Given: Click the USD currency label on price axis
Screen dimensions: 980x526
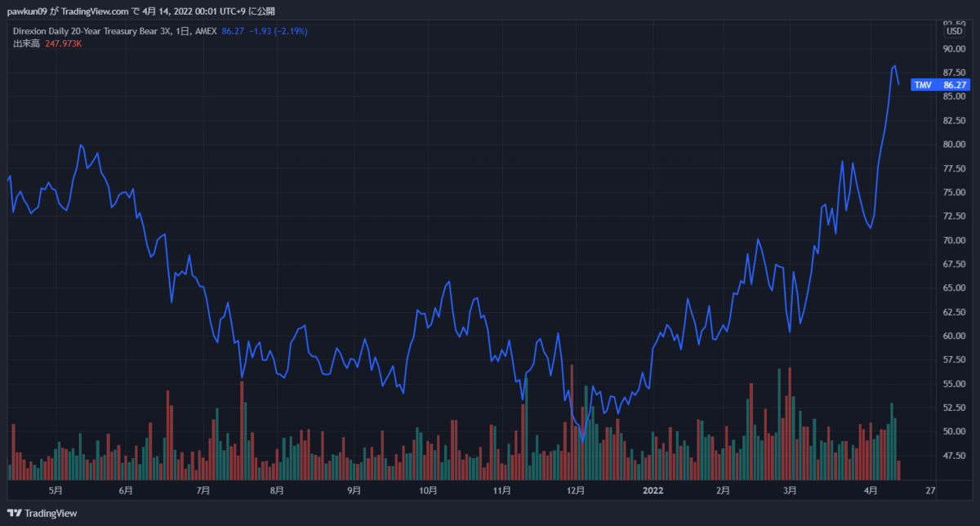Looking at the screenshot, I should click(954, 31).
